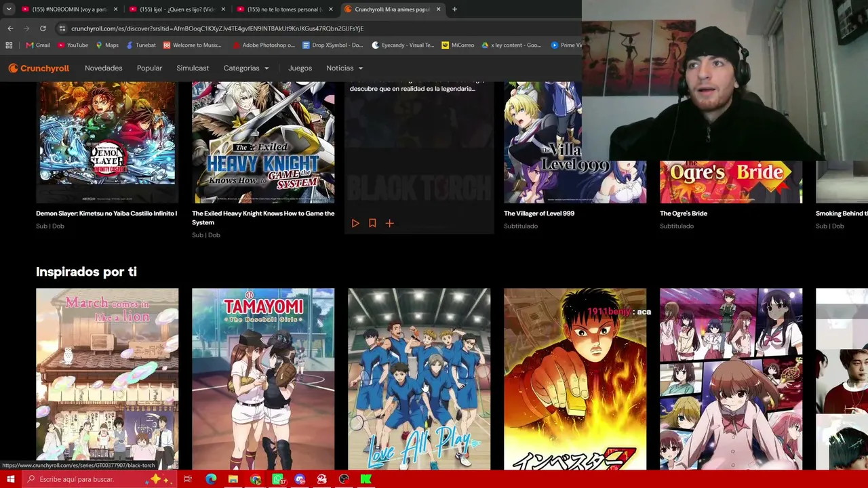Open the Love All Play poster
The height and width of the screenshot is (488, 868).
tap(419, 379)
